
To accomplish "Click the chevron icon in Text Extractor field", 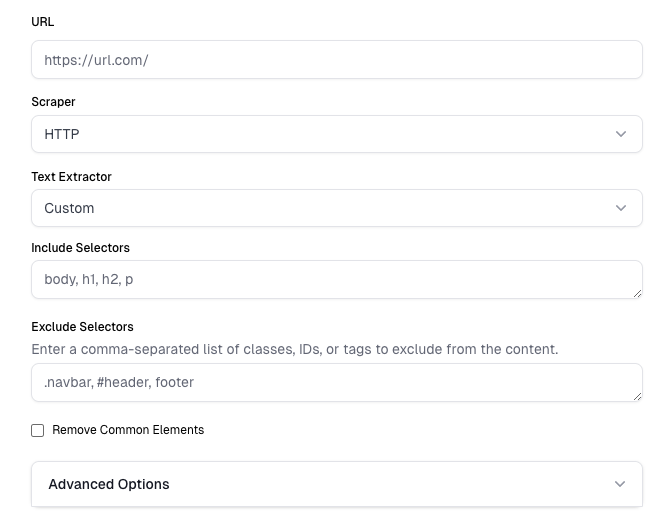I will pyautogui.click(x=621, y=208).
